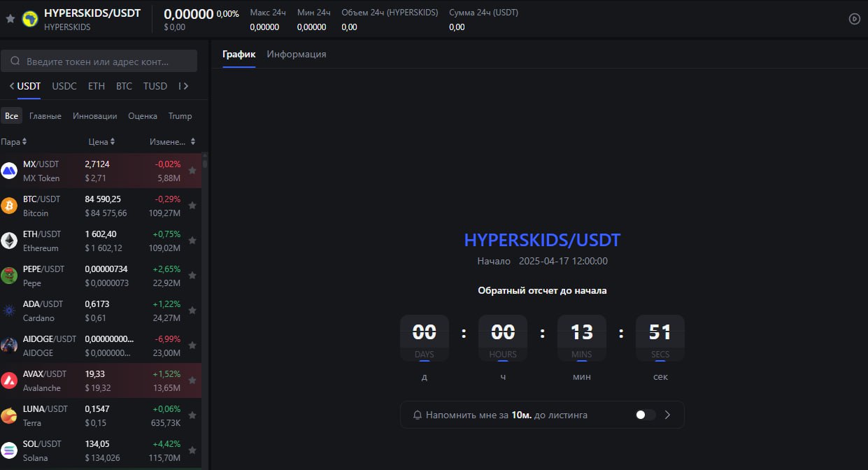Image resolution: width=868 pixels, height=470 pixels.
Task: Click the Ethereum coin icon
Action: [x=9, y=241]
